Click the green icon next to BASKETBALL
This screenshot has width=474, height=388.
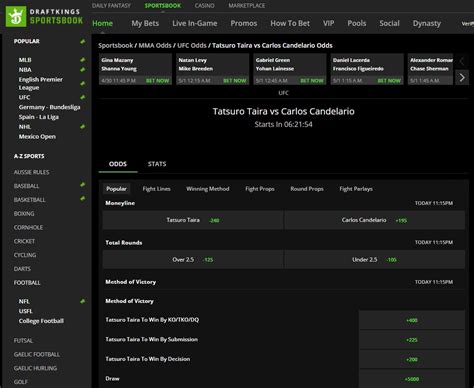[83, 199]
